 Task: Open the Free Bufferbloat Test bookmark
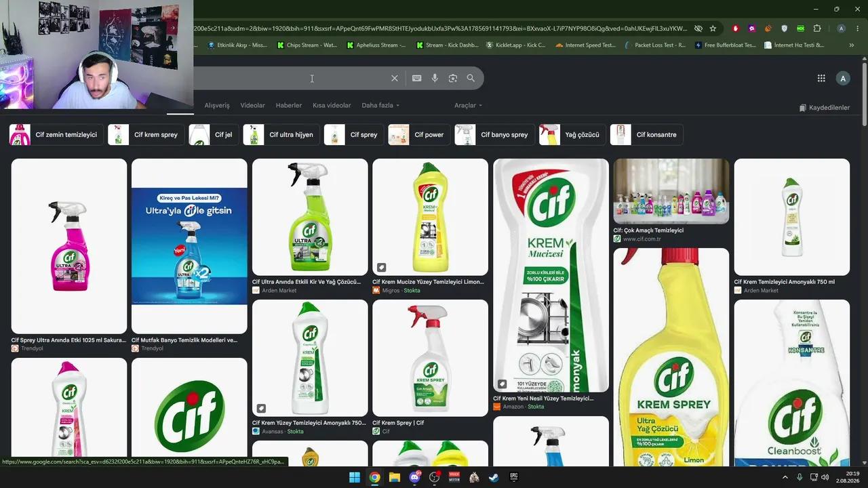[x=725, y=45]
